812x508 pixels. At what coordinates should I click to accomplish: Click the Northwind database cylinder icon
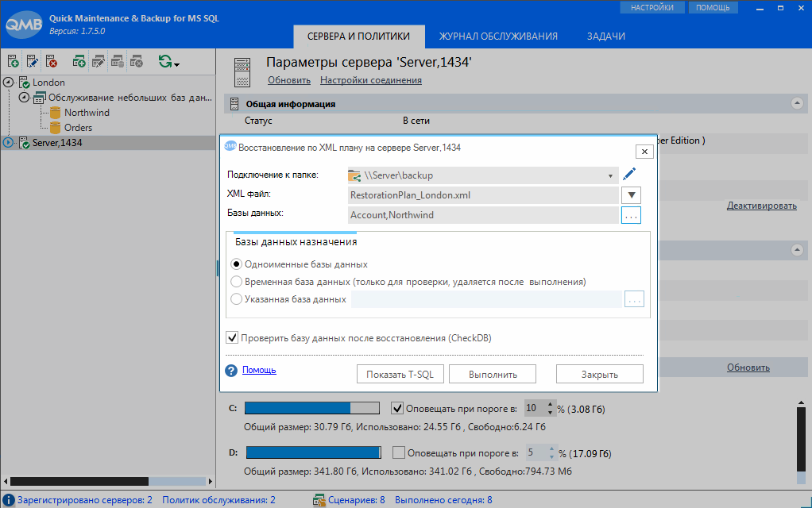coord(55,112)
